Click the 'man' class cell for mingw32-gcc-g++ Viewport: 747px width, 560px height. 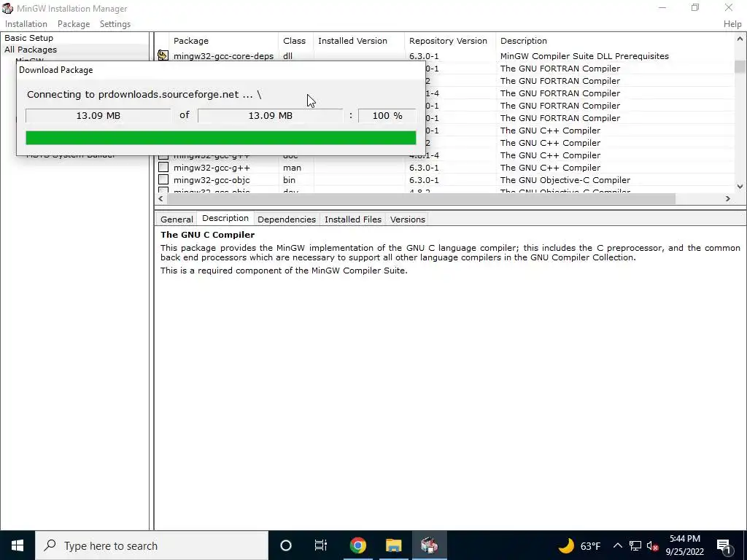click(x=292, y=168)
